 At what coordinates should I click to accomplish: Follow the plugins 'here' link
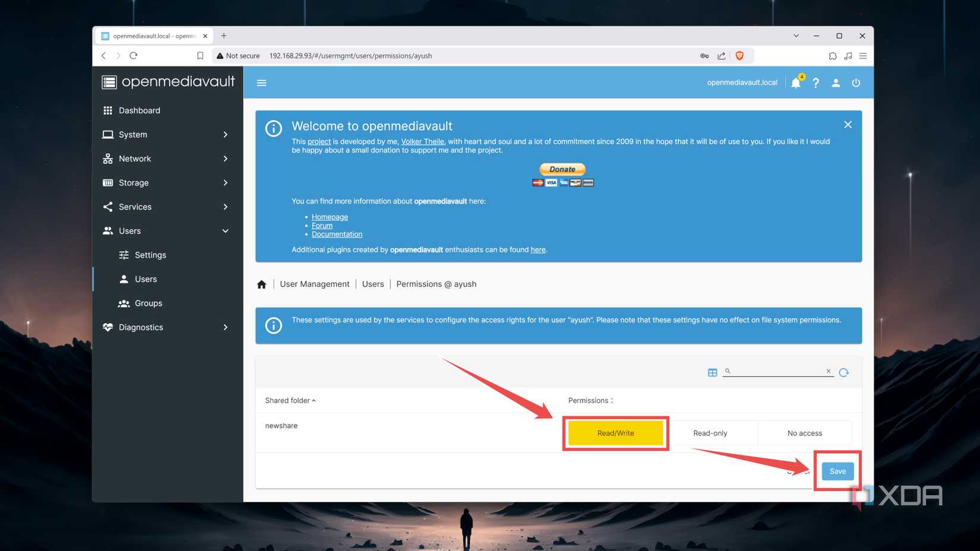[538, 249]
